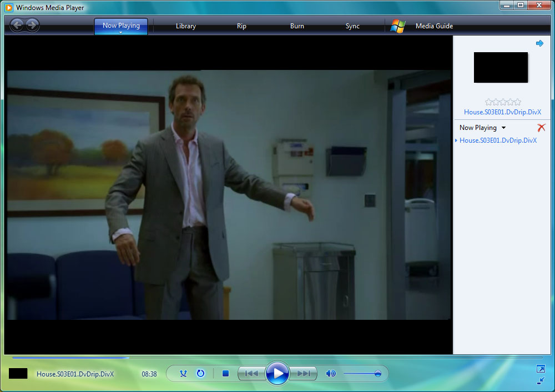
Task: Skip to the Next track
Action: point(304,373)
